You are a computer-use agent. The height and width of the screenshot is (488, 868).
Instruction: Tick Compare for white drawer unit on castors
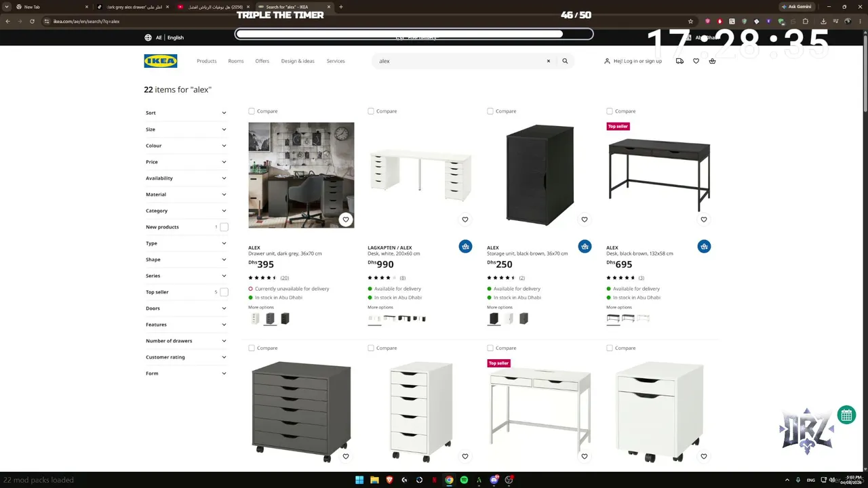371,348
